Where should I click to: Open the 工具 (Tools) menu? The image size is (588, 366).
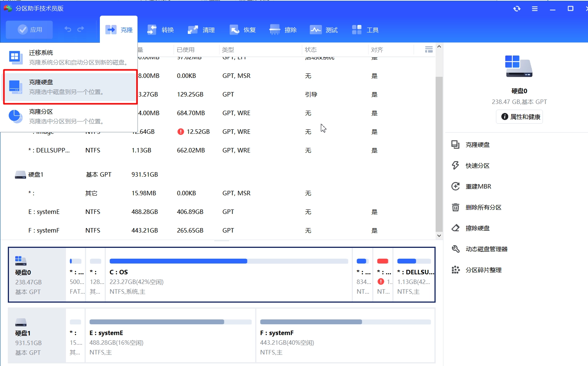[365, 30]
